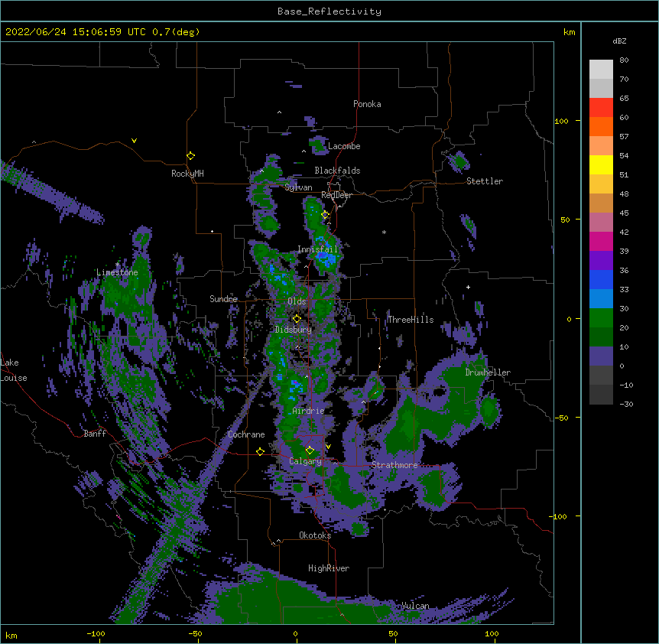Screen dimensions: 659x644
Task: Click the RockyMH label
Action: pos(187,174)
